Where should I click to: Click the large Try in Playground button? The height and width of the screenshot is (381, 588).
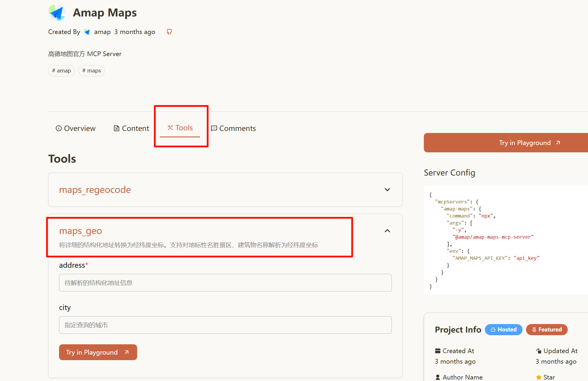point(506,143)
